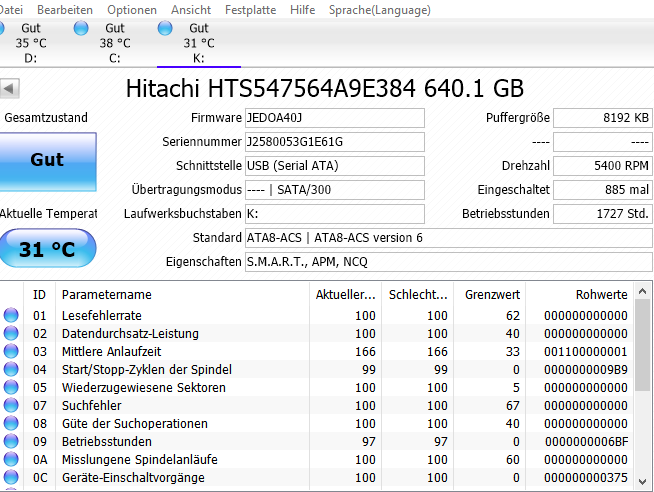Click the Firmware field JEDOA40J
The height and width of the screenshot is (492, 654).
click(x=335, y=118)
